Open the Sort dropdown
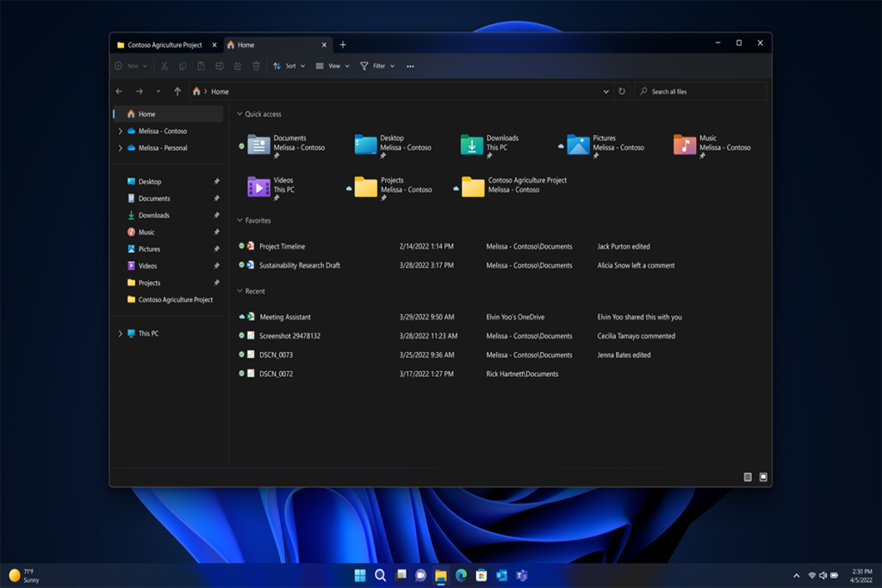Viewport: 882px width, 588px height. [x=290, y=65]
